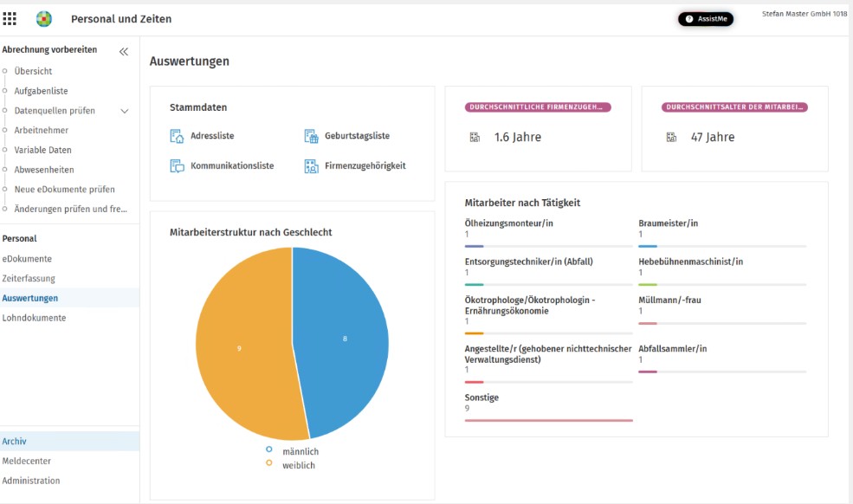This screenshot has height=504, width=853.
Task: Collapse sidebar with double chevron icon
Action: [x=124, y=52]
